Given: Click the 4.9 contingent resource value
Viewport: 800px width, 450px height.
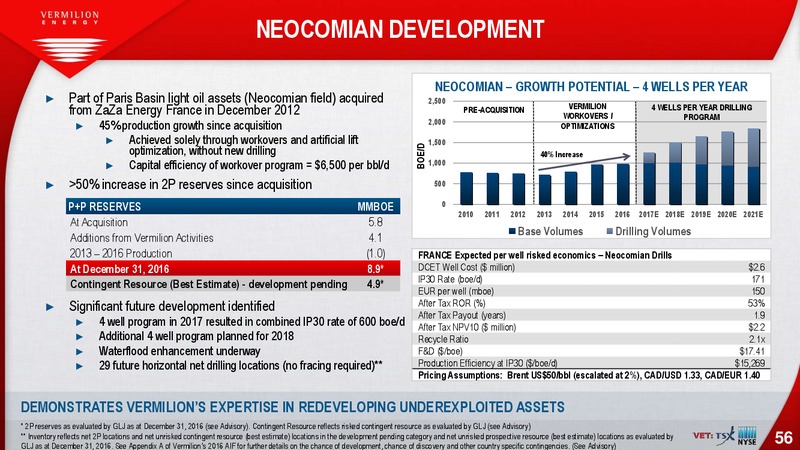Looking at the screenshot, I should tap(375, 284).
